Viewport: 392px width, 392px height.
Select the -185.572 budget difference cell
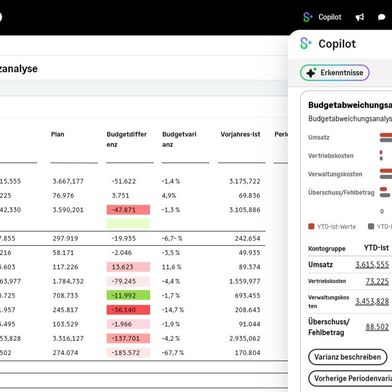click(x=128, y=353)
